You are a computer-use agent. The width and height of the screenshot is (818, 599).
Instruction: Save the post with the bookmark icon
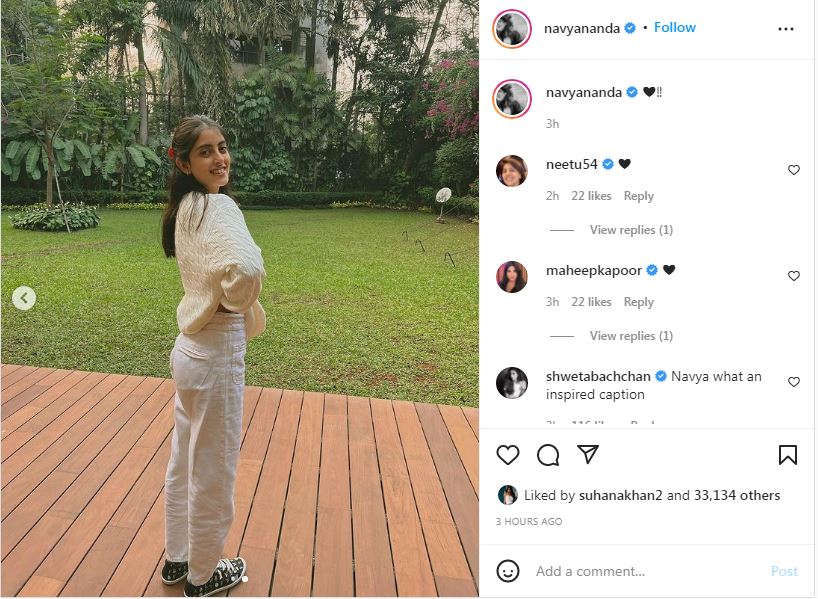click(x=788, y=454)
